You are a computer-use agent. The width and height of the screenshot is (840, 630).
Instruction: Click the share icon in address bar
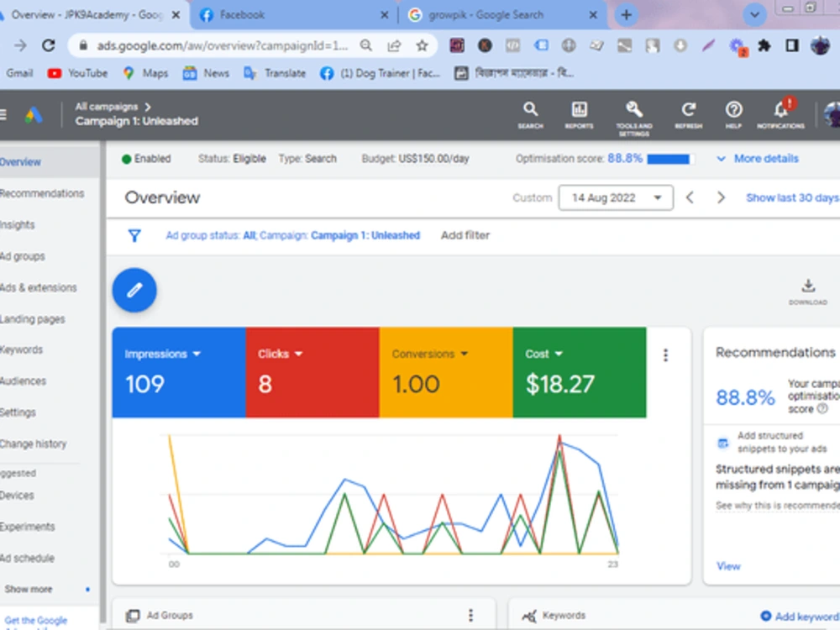394,45
